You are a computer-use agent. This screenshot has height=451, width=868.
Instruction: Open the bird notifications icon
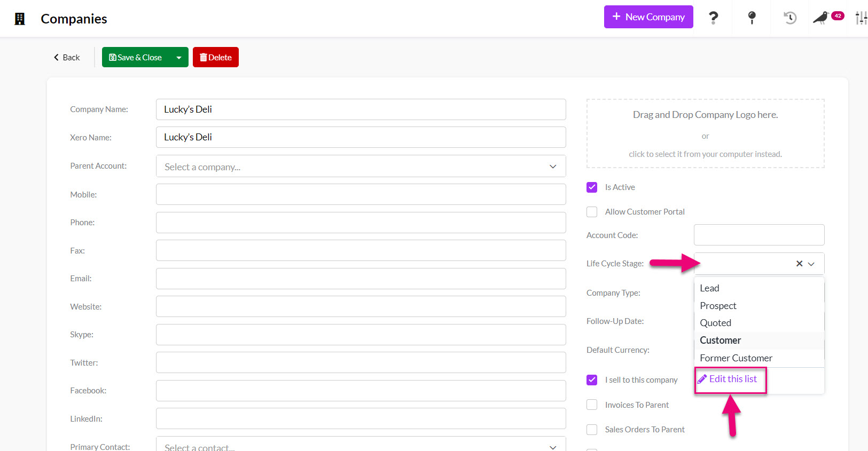point(821,18)
